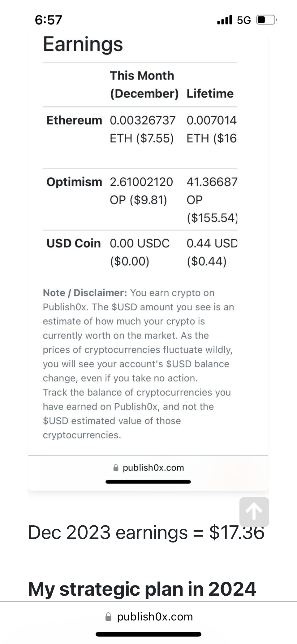This screenshot has width=297, height=644.
Task: Tap the scroll-to-top arrow button
Action: pyautogui.click(x=254, y=512)
